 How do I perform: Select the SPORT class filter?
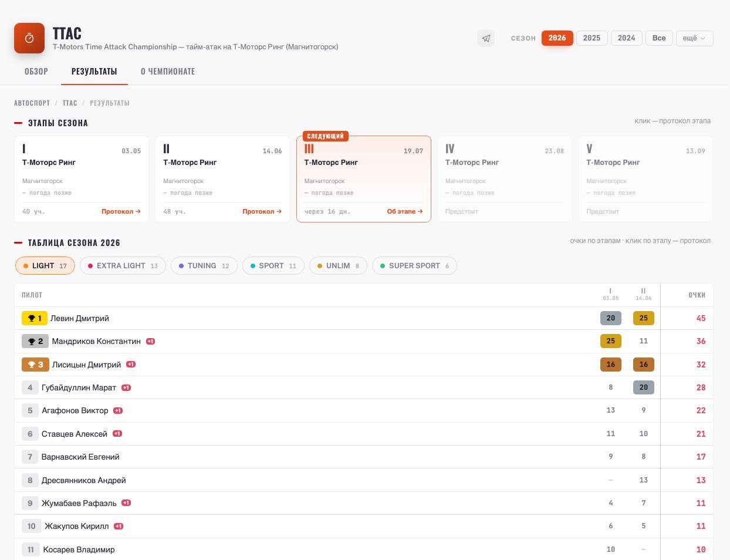coord(273,266)
